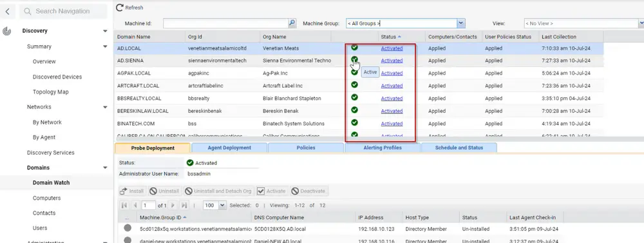The width and height of the screenshot is (644, 243).
Task: Click the Refresh icon button
Action: coord(120,7)
